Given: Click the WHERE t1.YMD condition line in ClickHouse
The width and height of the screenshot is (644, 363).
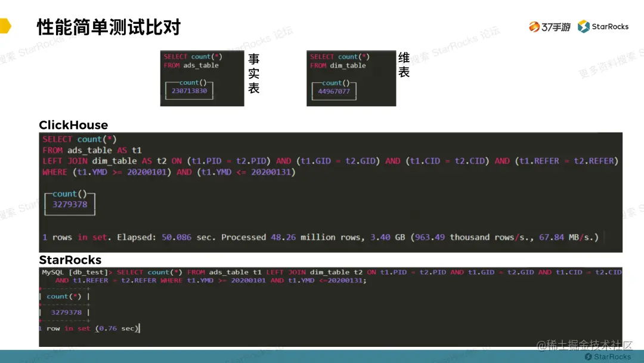Looking at the screenshot, I should [x=169, y=172].
